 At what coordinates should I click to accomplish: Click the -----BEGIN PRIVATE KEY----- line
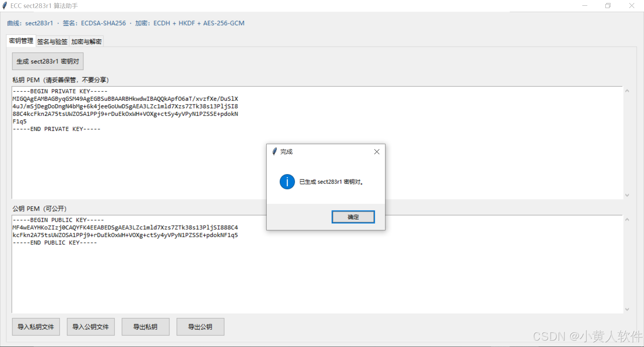(x=60, y=91)
